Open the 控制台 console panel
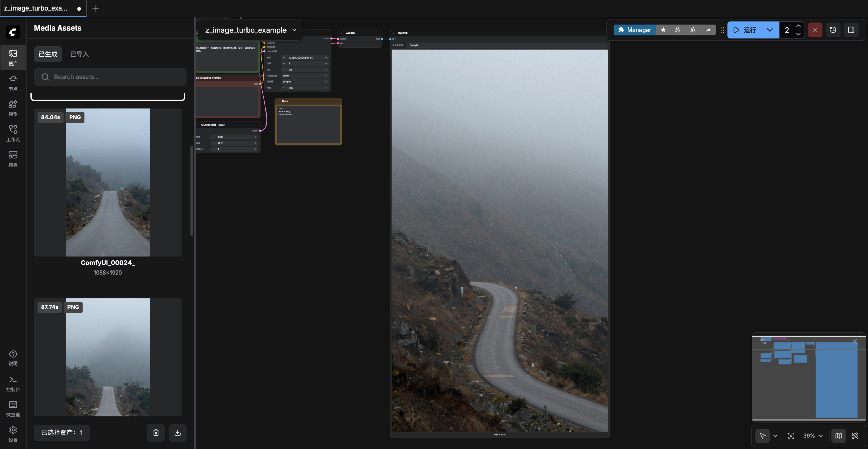The image size is (868, 449). [x=13, y=383]
